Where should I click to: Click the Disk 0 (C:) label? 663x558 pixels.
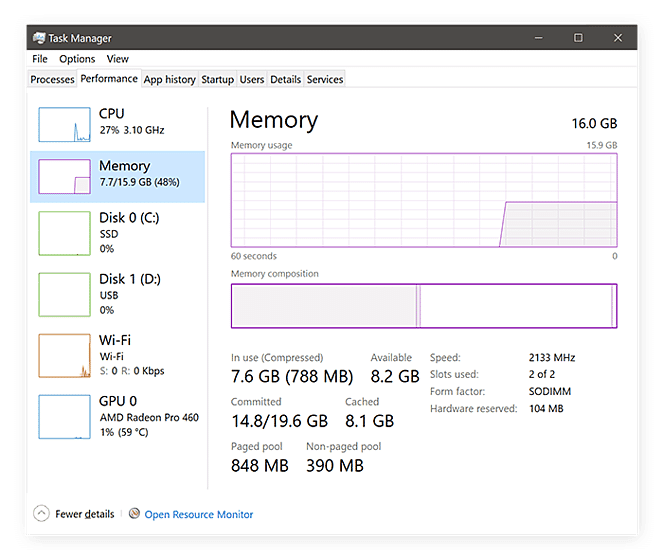129,218
